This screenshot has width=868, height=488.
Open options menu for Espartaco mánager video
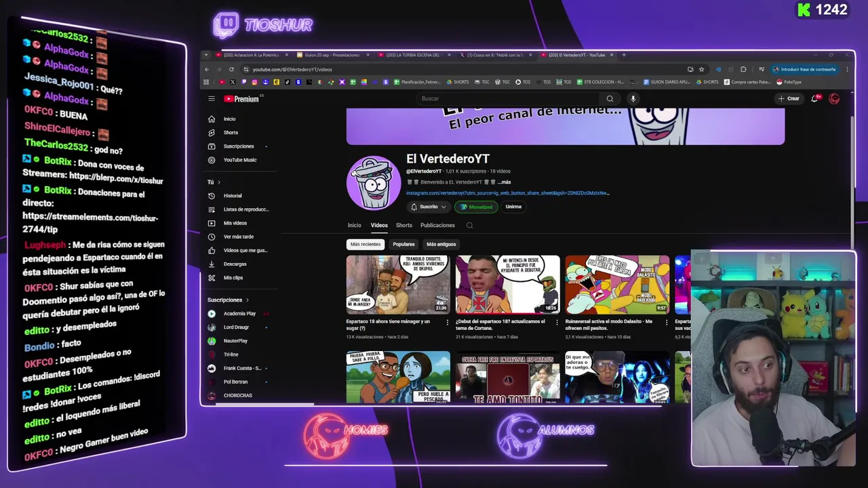click(x=447, y=323)
